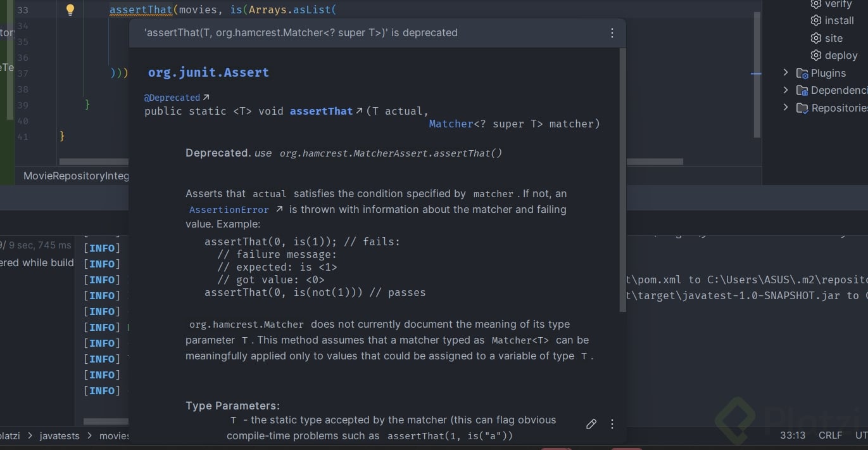Open the Matcher type link in signature

[451, 124]
